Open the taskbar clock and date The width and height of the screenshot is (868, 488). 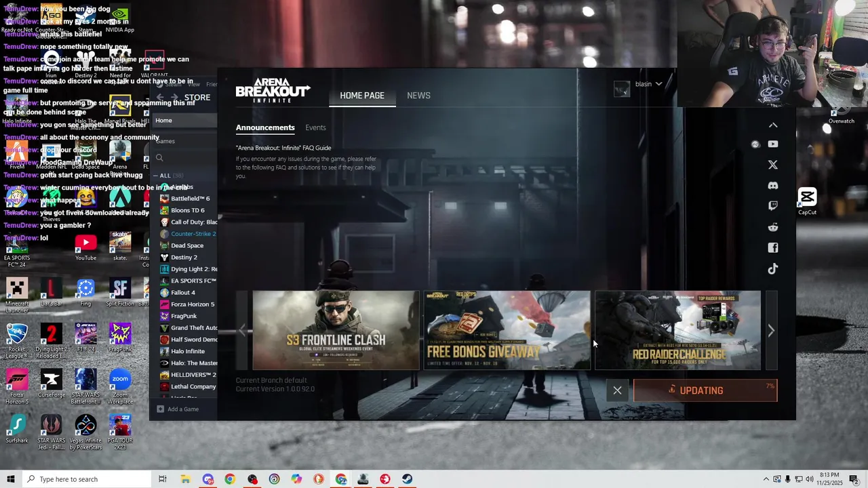click(x=829, y=479)
